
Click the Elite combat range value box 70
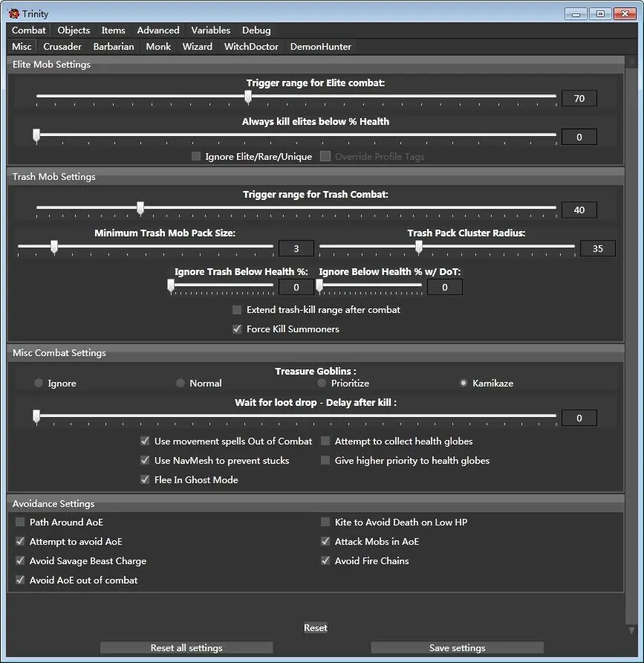pyautogui.click(x=579, y=99)
